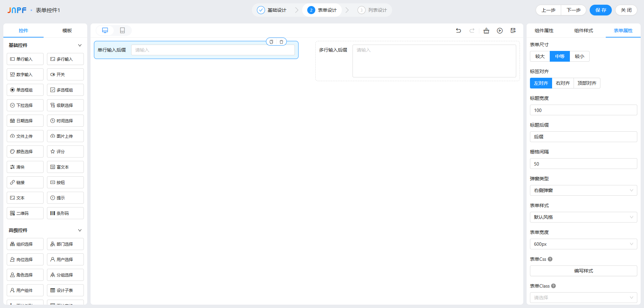Collapse the 基础控件 section
This screenshot has width=644, height=308.
80,45
